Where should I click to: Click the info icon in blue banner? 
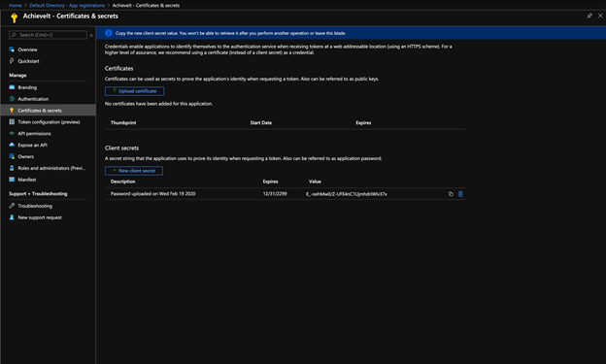109,33
